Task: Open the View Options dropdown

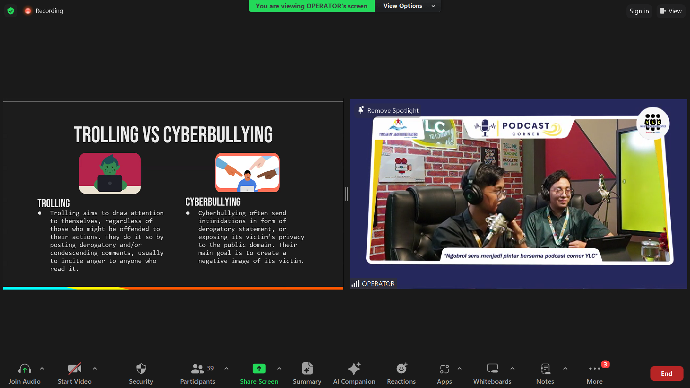Action: (x=409, y=6)
